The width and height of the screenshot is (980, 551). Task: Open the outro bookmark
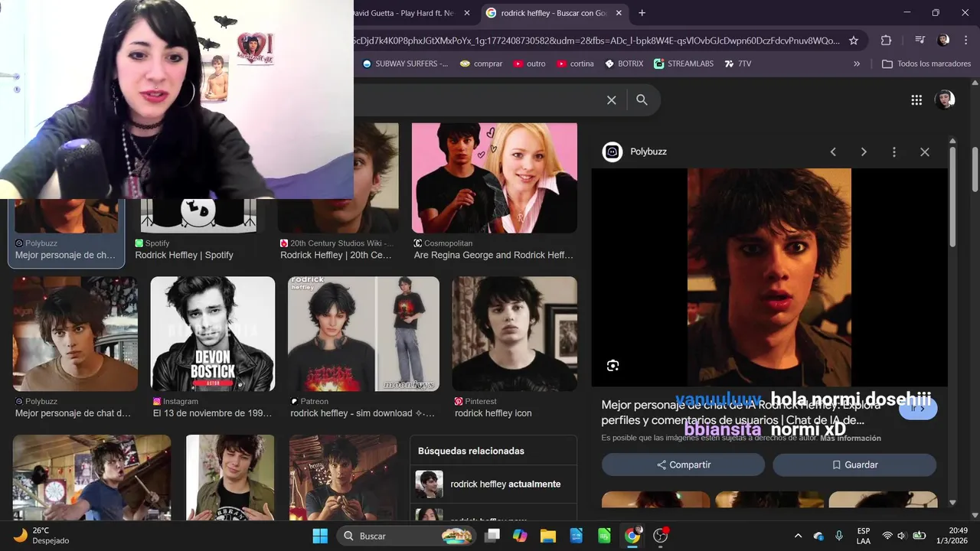coord(529,64)
